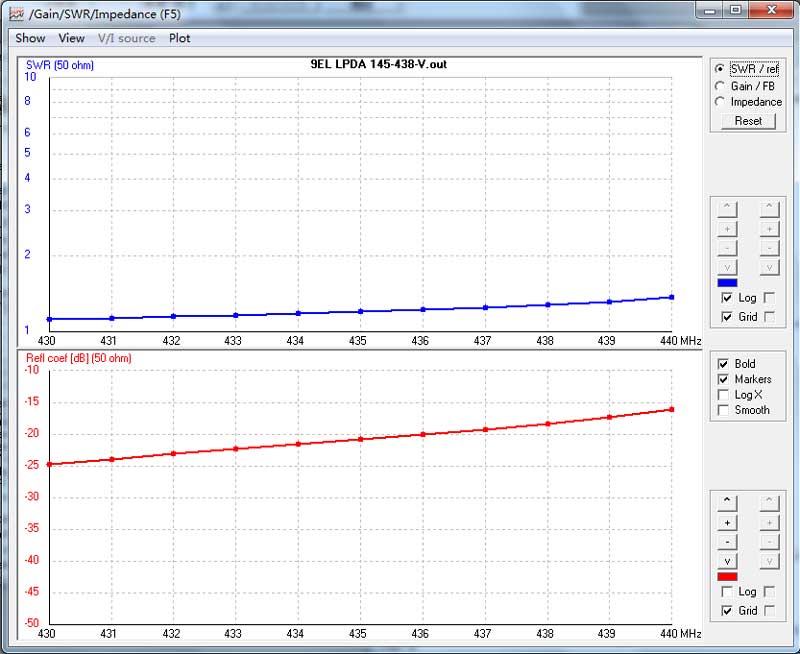Close the Gain/SWR/Impedance window
The width and height of the screenshot is (800, 654).
point(771,11)
